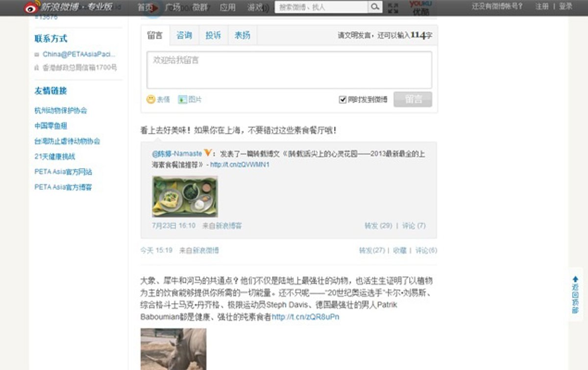Image resolution: width=588 pixels, height=370 pixels.
Task: Click the 登录 link in header
Action: [566, 6]
